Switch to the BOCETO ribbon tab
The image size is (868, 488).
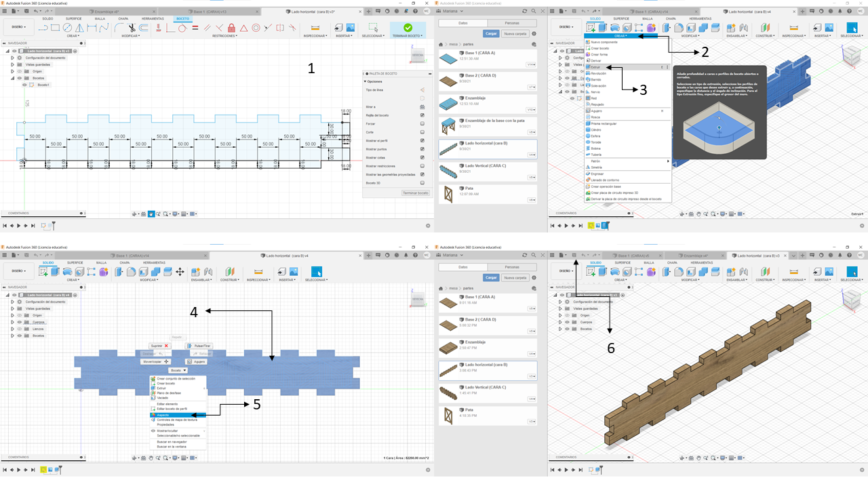tap(183, 18)
